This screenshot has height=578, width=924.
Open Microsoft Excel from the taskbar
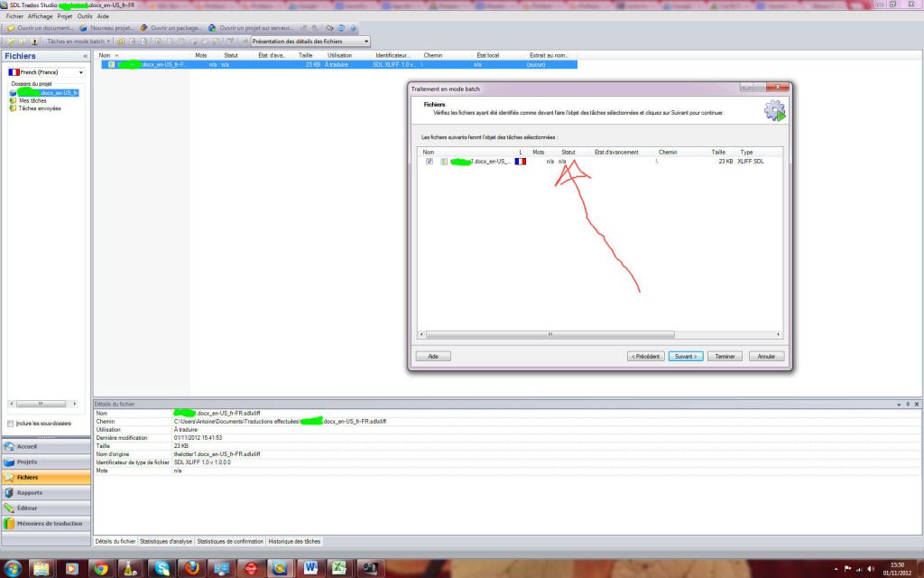[x=340, y=569]
